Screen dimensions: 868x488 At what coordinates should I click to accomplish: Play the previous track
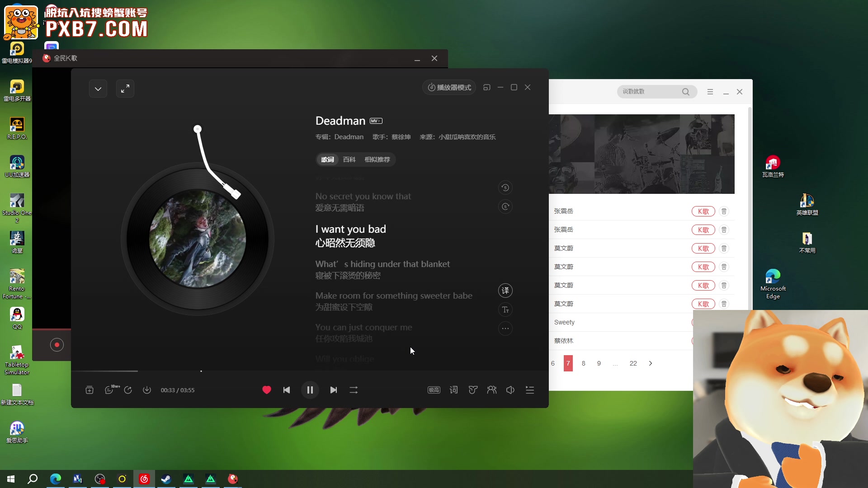[287, 390]
